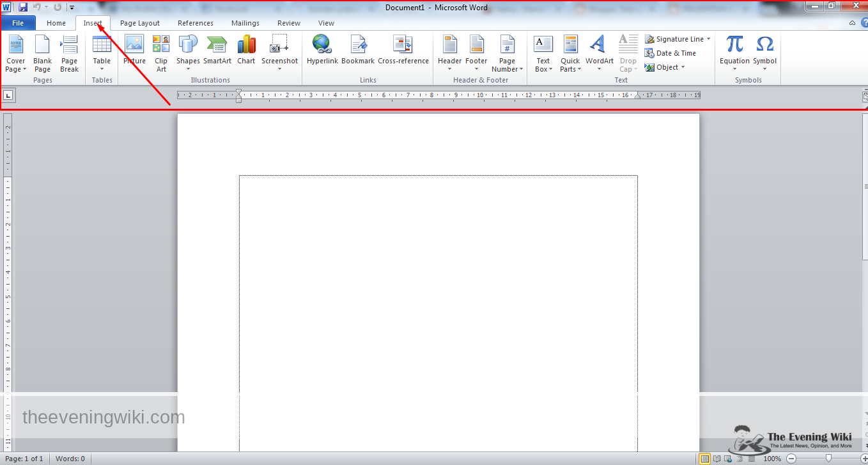Minimize the ribbon with caret

pos(852,23)
